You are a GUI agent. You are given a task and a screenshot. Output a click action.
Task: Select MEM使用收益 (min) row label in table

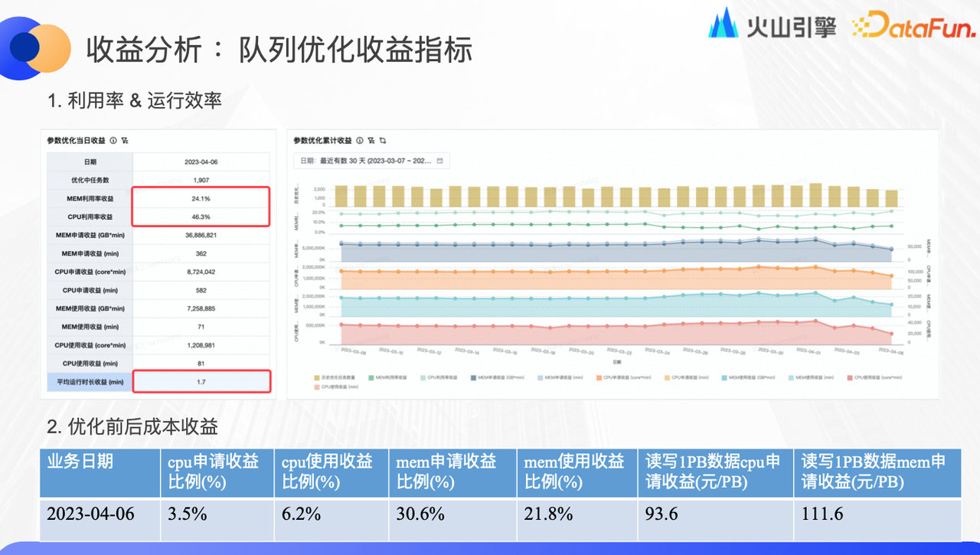[x=90, y=327]
